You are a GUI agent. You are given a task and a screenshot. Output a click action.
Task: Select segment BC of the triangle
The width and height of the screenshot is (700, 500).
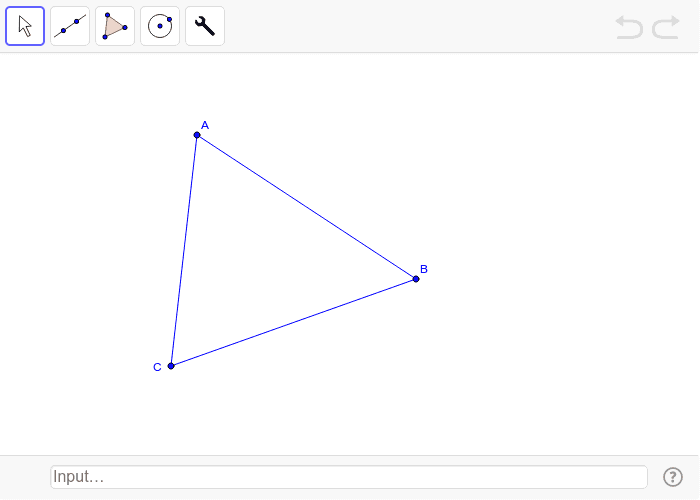[x=293, y=322]
